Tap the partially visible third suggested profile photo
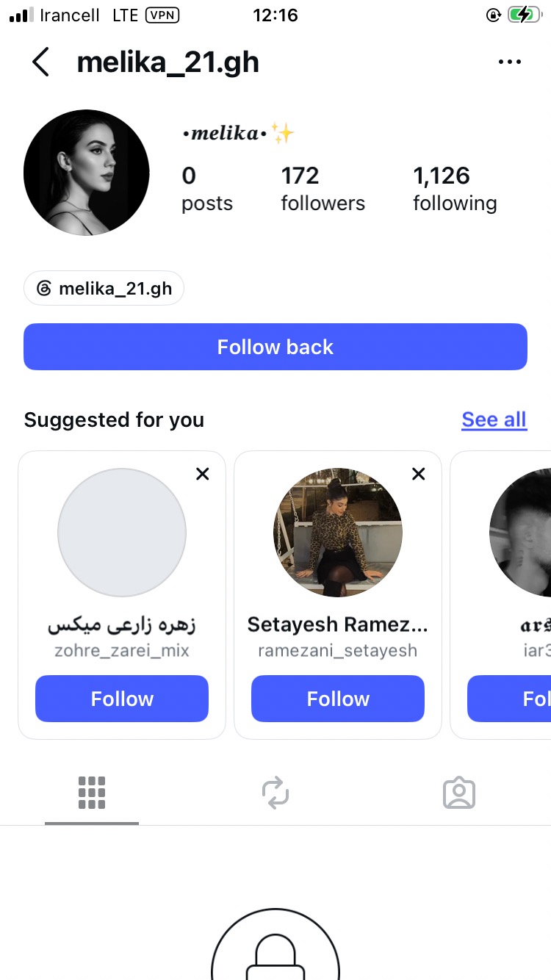The width and height of the screenshot is (551, 980). click(x=520, y=533)
